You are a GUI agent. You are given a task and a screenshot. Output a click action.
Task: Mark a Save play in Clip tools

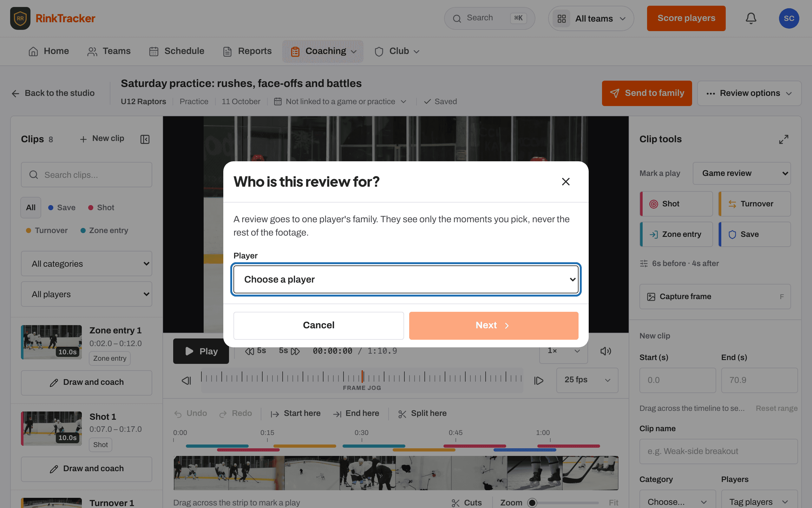pyautogui.click(x=754, y=234)
